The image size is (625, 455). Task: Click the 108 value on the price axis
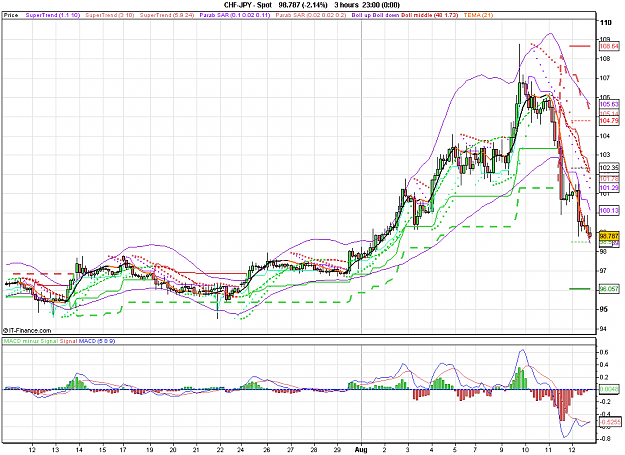pyautogui.click(x=605, y=59)
